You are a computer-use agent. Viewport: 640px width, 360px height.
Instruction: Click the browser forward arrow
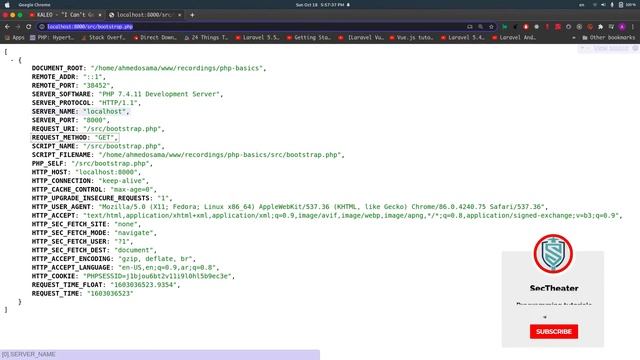[x=18, y=27]
